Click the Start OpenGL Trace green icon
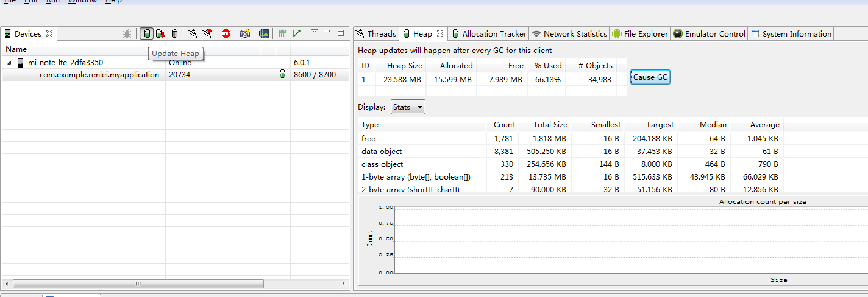 297,33
